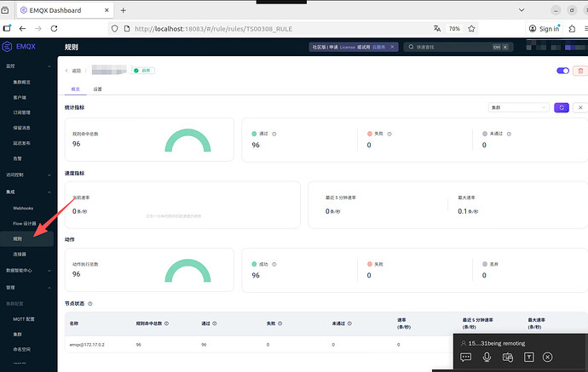Click the 返回 back link
Viewport: 588px width, 372px height.
tap(74, 71)
